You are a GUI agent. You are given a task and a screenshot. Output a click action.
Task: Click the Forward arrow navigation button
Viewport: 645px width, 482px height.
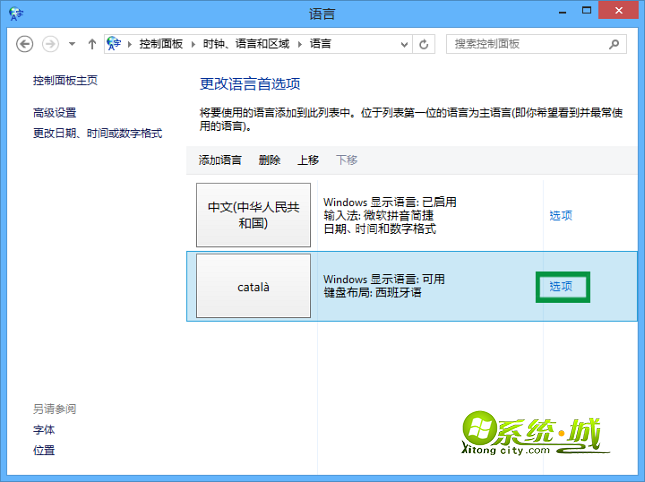(50, 44)
